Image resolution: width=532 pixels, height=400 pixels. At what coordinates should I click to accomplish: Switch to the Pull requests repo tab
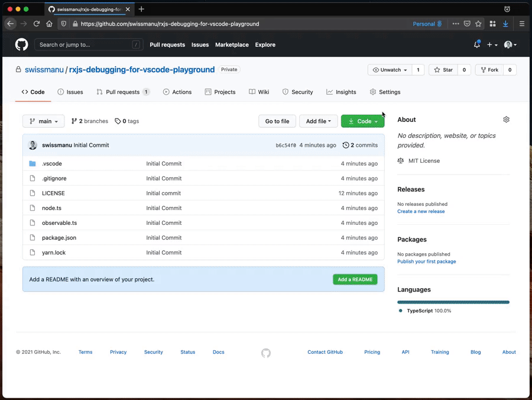tap(123, 92)
